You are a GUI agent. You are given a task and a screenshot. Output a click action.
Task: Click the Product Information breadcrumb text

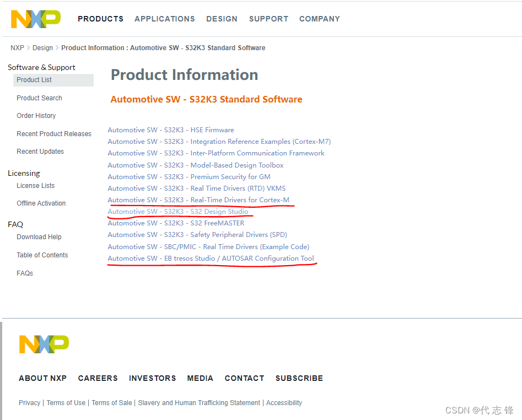click(x=163, y=48)
